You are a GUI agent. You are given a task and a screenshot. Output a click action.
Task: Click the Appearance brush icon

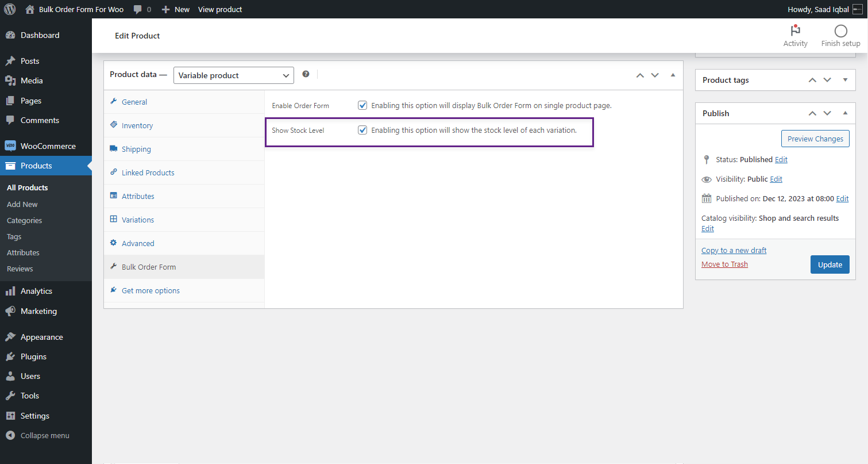click(x=10, y=337)
